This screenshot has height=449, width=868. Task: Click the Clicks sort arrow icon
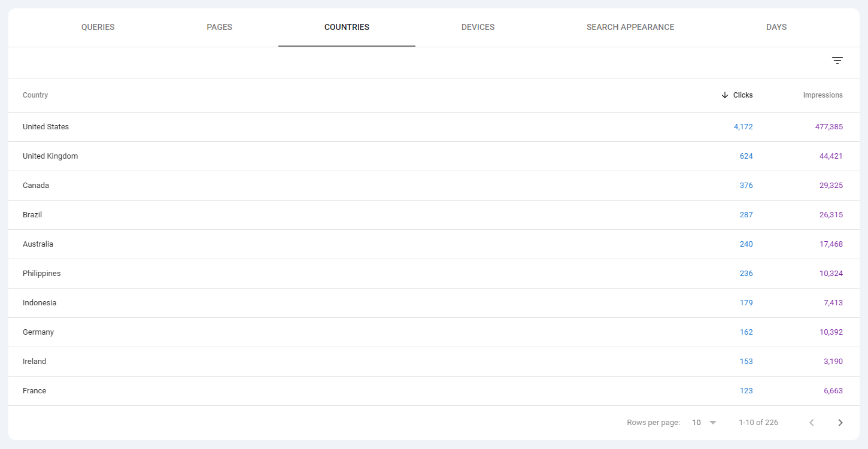click(725, 95)
